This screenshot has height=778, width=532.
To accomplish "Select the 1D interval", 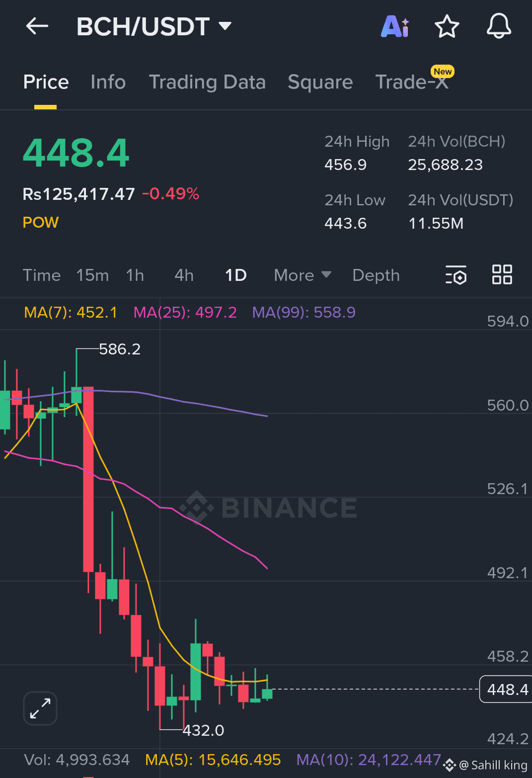I will [236, 275].
